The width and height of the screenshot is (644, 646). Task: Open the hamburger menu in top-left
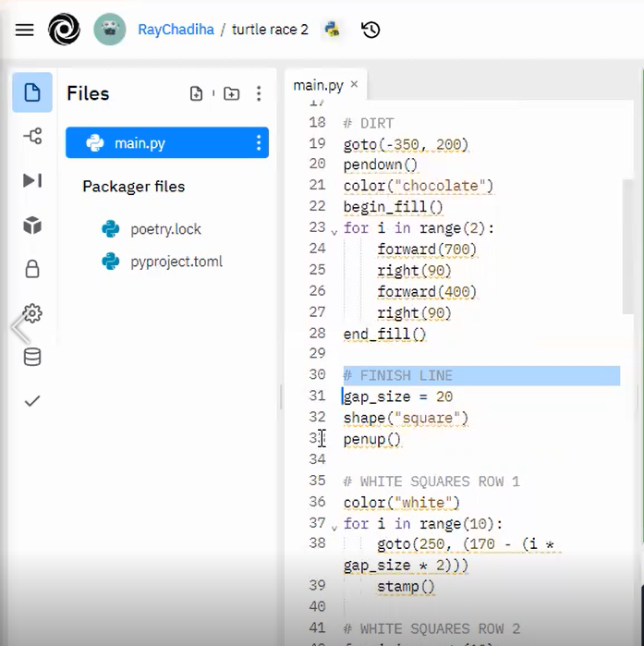[x=25, y=30]
